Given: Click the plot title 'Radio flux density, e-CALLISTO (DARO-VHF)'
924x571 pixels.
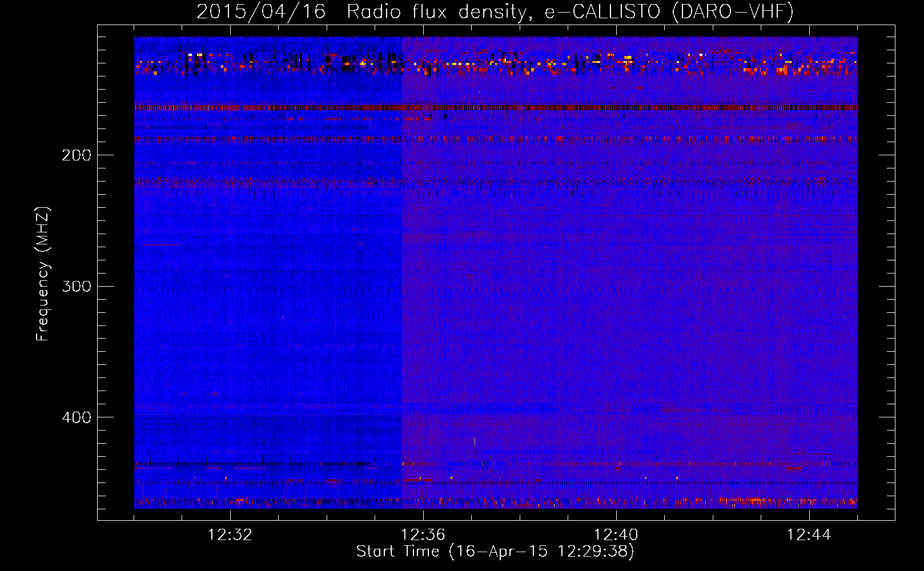Looking at the screenshot, I should (x=570, y=12).
